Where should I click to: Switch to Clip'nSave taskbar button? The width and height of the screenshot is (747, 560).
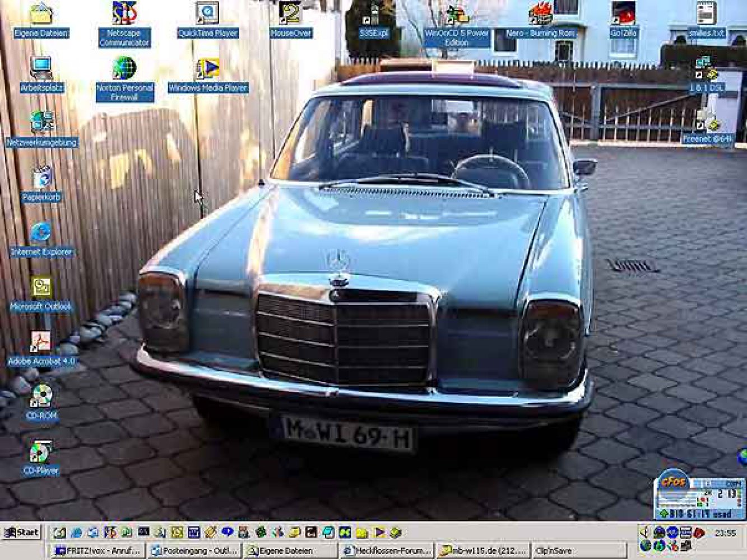[579, 551]
